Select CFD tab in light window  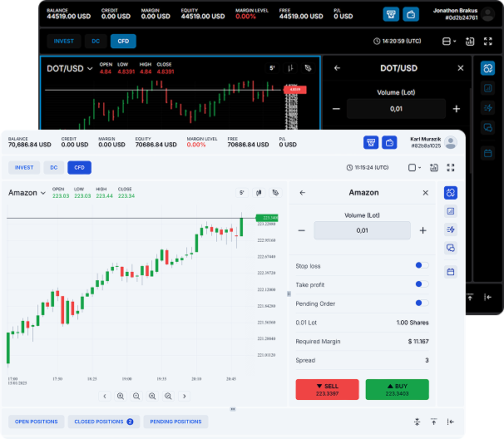(x=79, y=167)
